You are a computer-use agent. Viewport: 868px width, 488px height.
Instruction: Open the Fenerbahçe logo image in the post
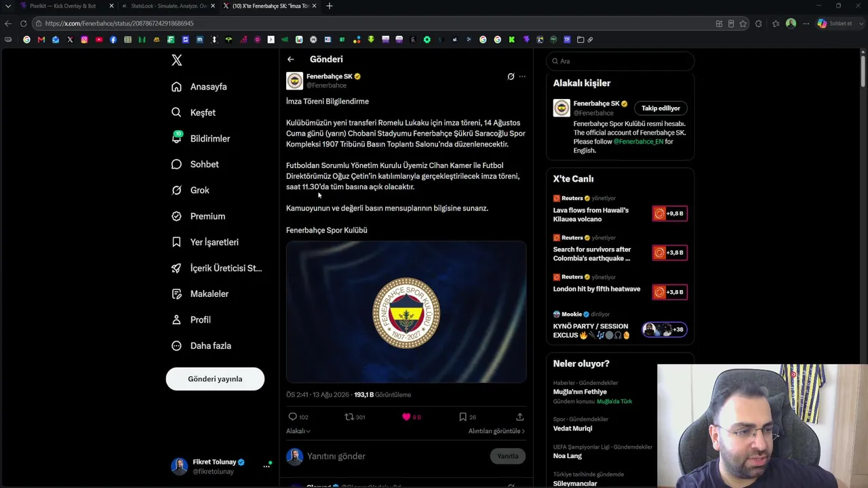point(406,312)
